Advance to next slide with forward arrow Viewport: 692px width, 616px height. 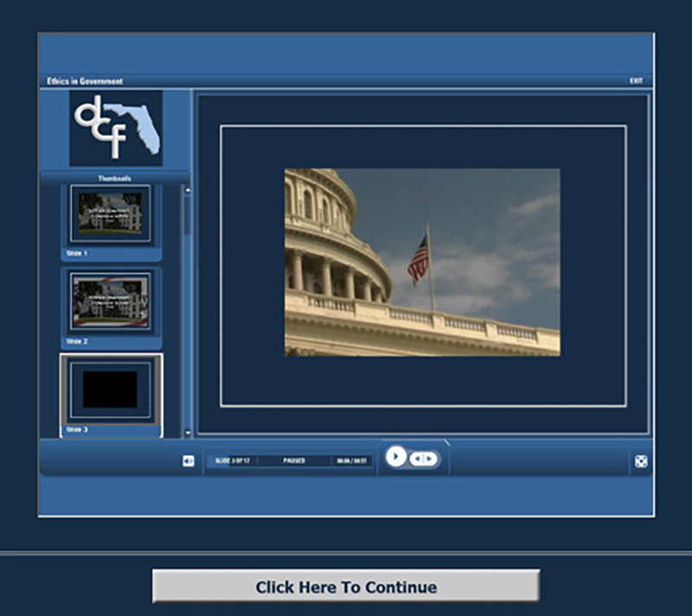click(x=429, y=458)
